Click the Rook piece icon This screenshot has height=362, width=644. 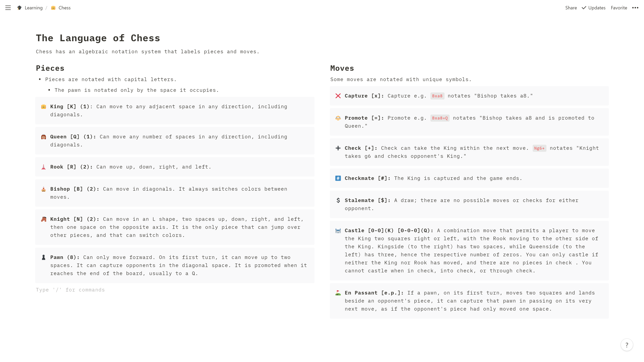click(43, 167)
